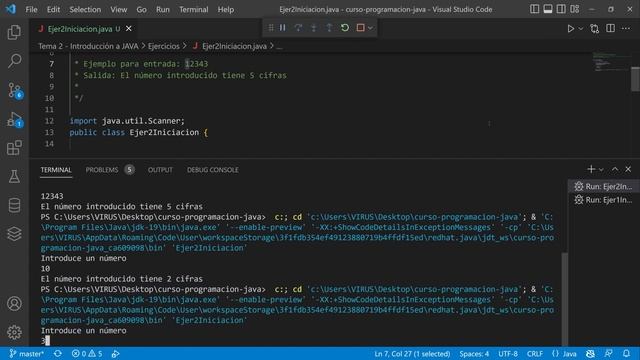
Task: Open the layered stack icon view
Action: click(14, 233)
